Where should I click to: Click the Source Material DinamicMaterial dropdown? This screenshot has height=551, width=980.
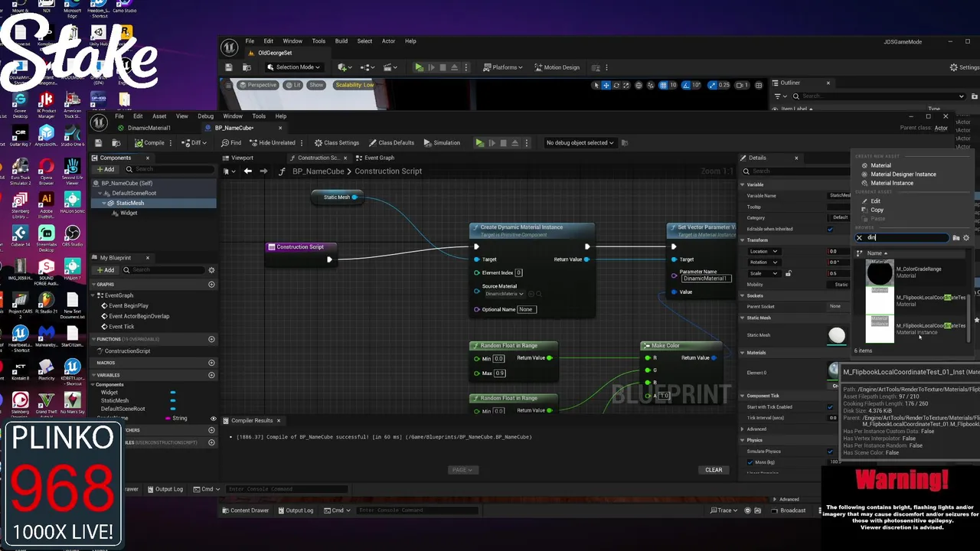(x=504, y=294)
